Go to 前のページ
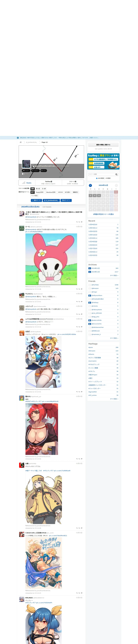The height and width of the screenshot is (644, 138). pos(36,200)
